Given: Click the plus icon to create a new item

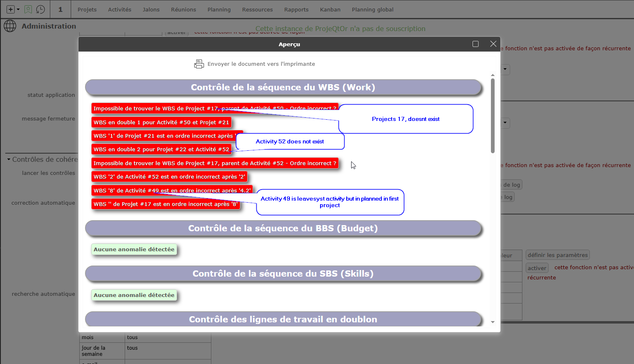Looking at the screenshot, I should coord(10,9).
